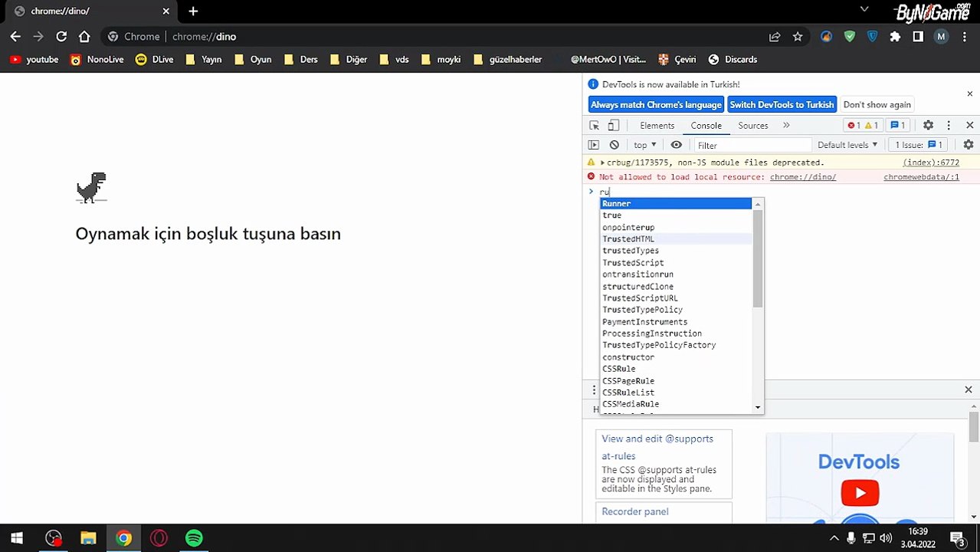Close the DevTools drawer panel

click(969, 389)
